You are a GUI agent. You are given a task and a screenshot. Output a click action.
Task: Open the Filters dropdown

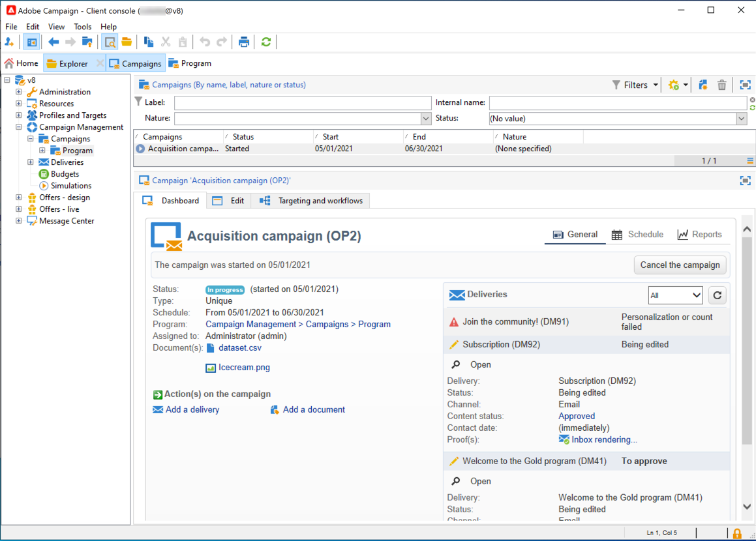pos(635,85)
